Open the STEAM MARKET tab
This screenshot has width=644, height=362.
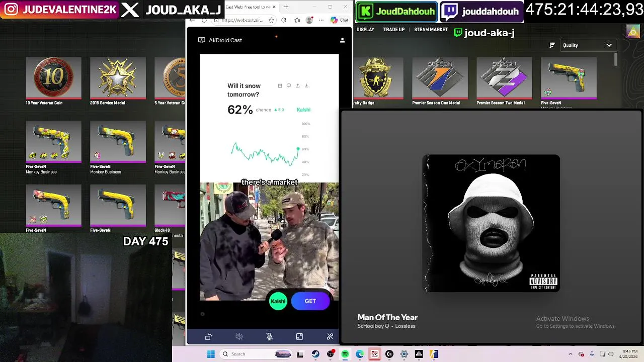tap(431, 30)
